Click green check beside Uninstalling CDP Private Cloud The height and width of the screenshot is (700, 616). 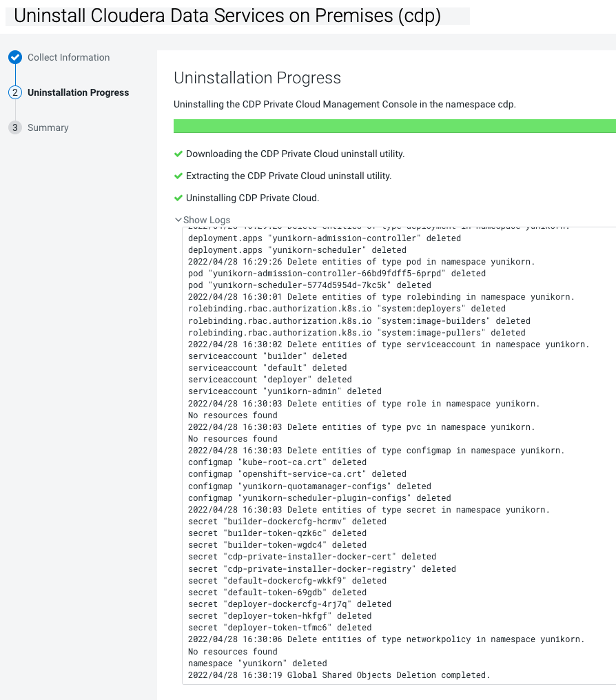coord(178,198)
